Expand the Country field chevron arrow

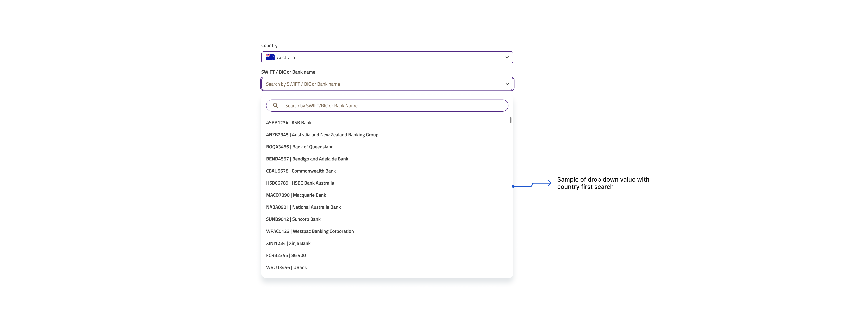(x=507, y=57)
